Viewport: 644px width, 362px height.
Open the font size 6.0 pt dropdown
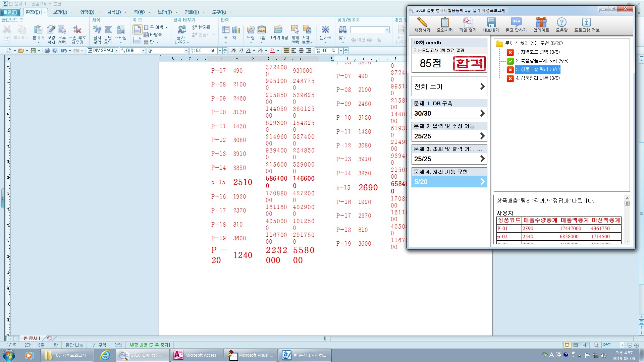pos(220,51)
